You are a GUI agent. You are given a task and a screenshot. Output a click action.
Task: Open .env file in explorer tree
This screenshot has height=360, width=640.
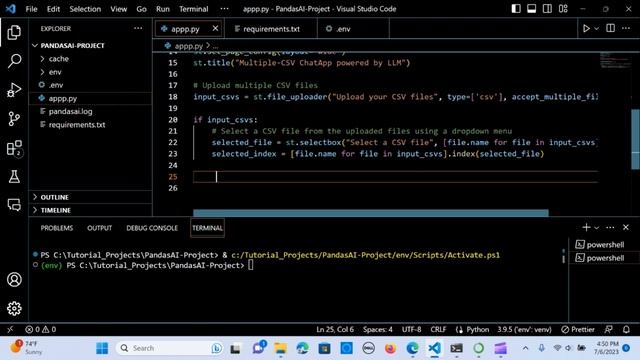(91, 85)
